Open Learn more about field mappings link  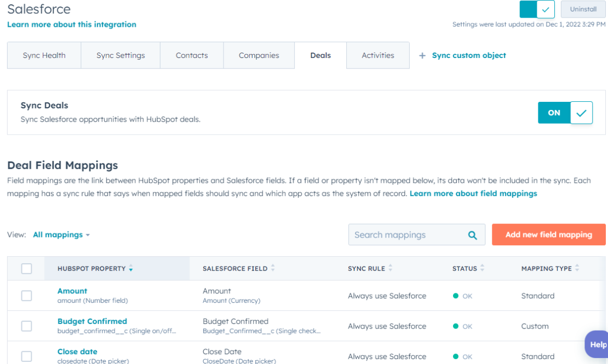tap(473, 193)
